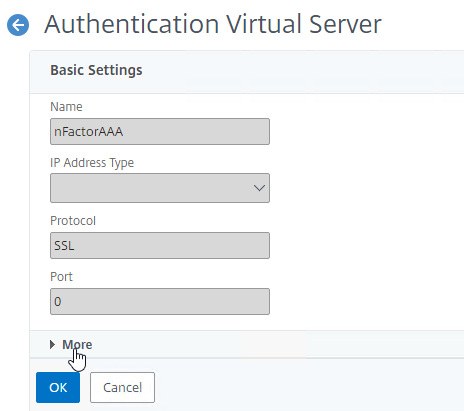Image resolution: width=464 pixels, height=411 pixels.
Task: Click the IP Address Type label
Action: click(x=92, y=163)
